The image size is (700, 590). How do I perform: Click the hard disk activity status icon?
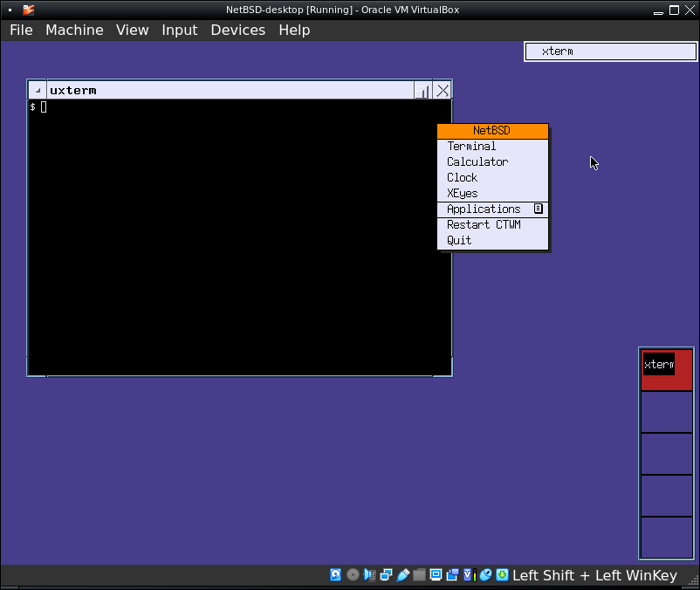335,575
